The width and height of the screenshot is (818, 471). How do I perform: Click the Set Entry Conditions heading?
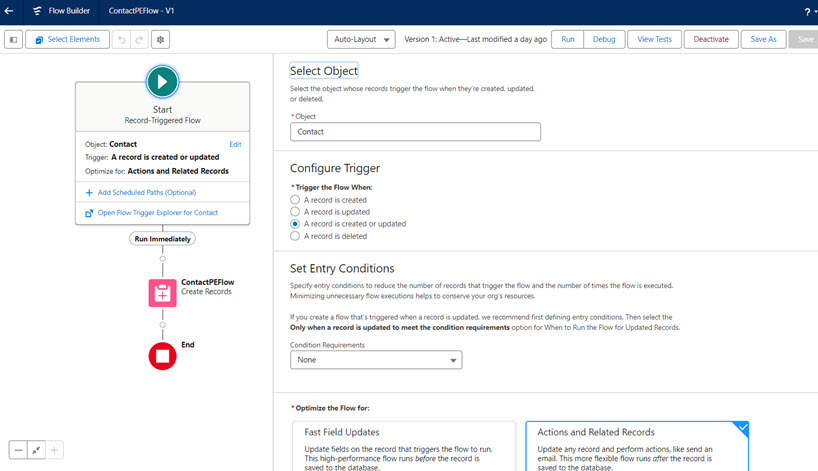click(342, 269)
